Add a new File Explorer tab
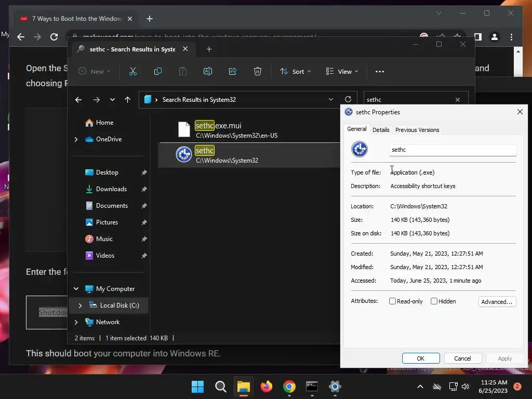The height and width of the screenshot is (399, 532). 209,49
